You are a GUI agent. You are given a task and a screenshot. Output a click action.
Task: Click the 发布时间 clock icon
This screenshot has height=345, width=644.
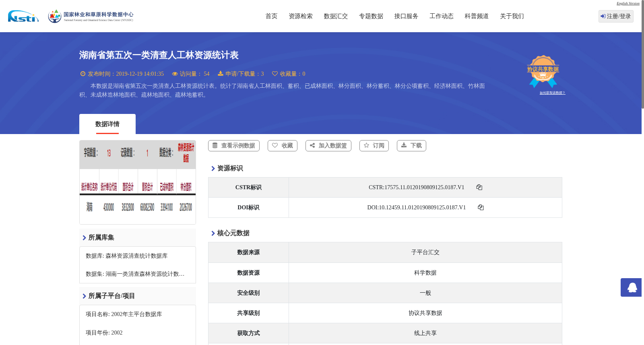coord(83,74)
